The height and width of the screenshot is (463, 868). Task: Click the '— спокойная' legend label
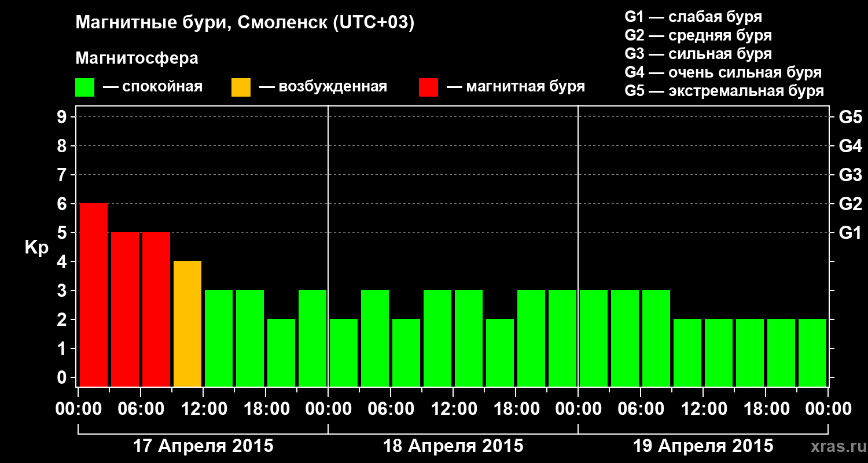pyautogui.click(x=153, y=87)
